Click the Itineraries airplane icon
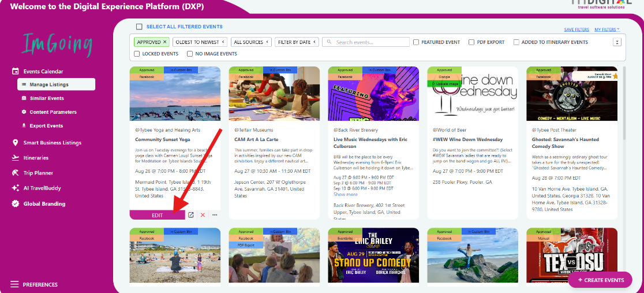The height and width of the screenshot is (293, 644). pyautogui.click(x=15, y=158)
